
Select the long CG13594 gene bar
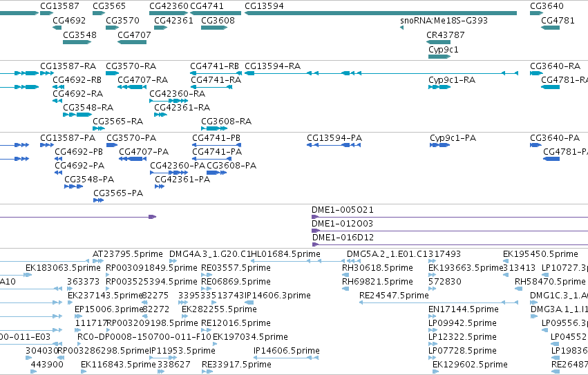click(381, 13)
